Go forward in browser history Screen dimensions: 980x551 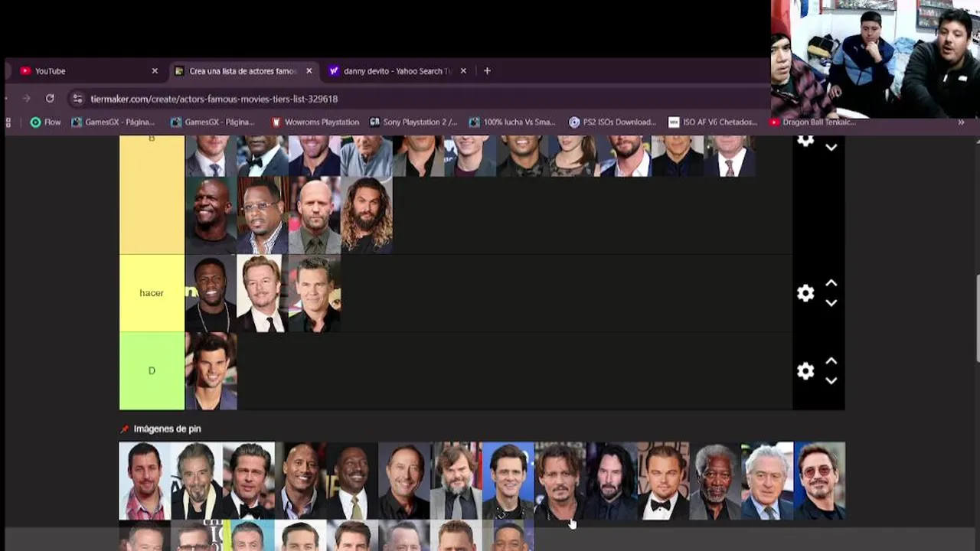(27, 99)
